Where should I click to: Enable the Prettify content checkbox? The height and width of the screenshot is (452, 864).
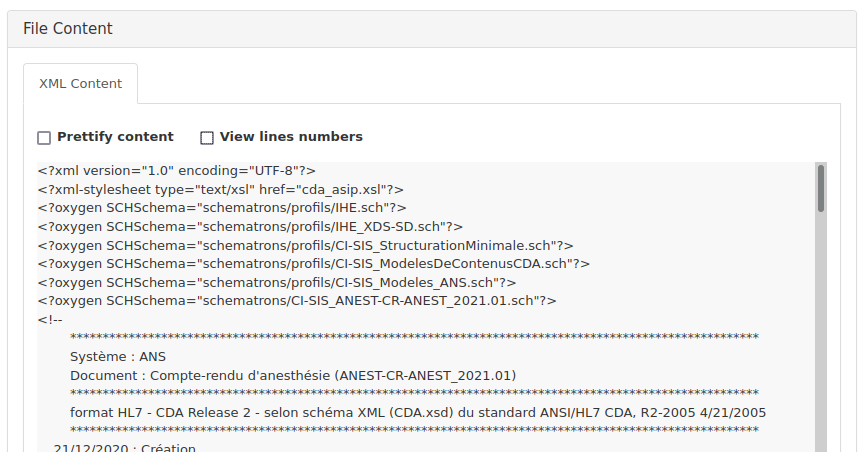click(x=44, y=137)
